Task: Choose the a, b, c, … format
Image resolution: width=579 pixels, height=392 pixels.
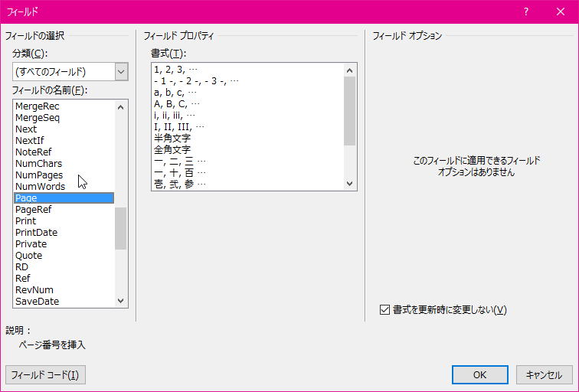Action: (x=248, y=93)
